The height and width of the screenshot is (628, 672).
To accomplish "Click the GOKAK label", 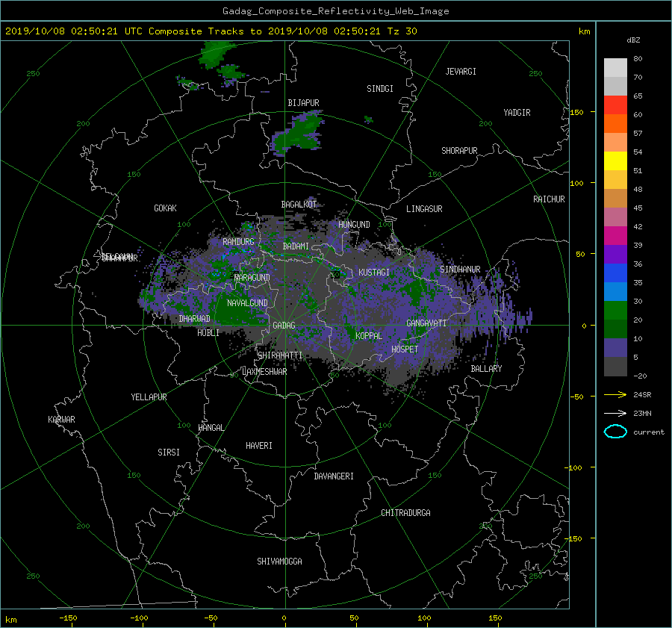I will 166,208.
